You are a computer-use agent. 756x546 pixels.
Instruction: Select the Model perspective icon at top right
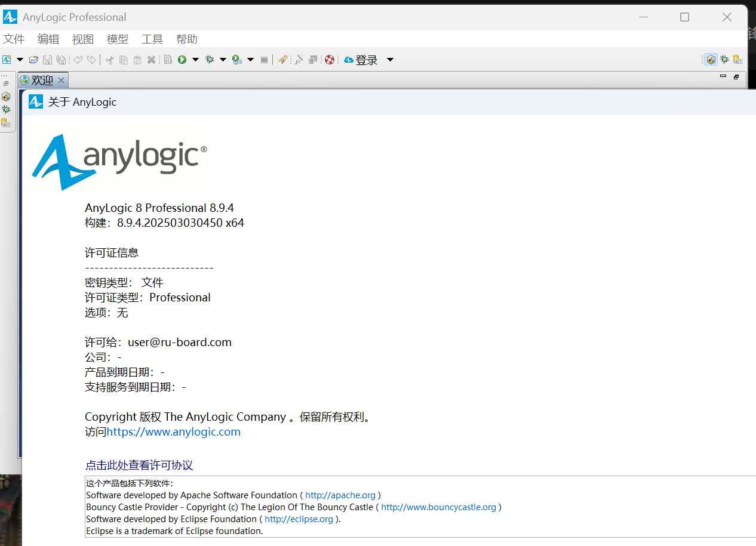(x=711, y=59)
